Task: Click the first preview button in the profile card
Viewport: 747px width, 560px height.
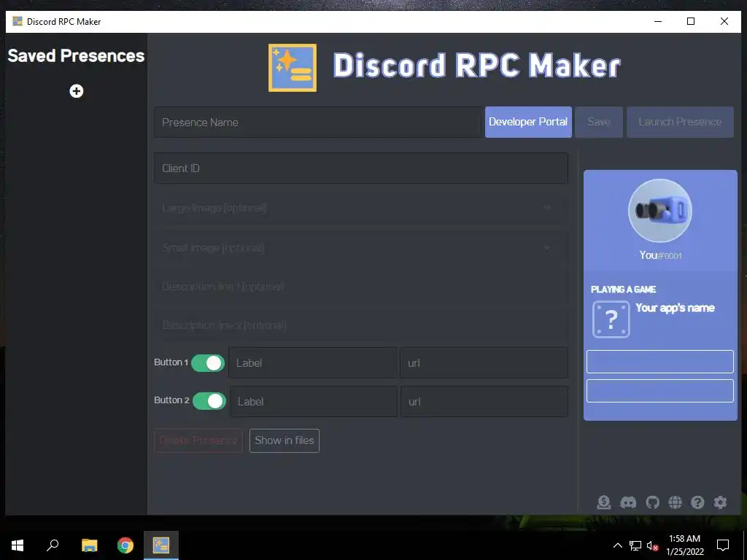Action: [659, 362]
